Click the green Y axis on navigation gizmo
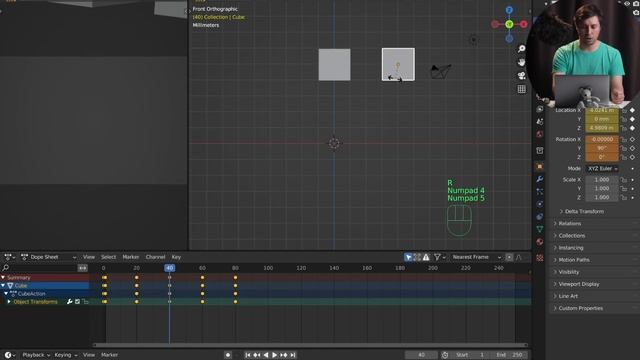Screen dimensions: 640x360 509,24
